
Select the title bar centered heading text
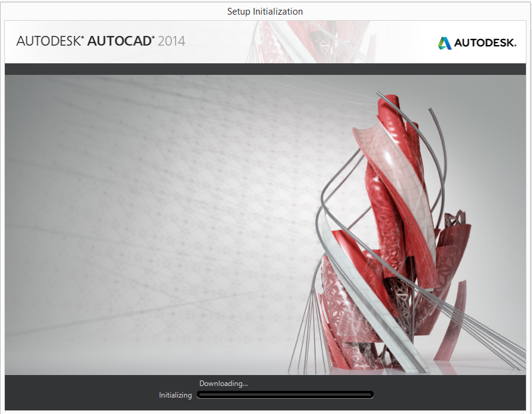264,11
